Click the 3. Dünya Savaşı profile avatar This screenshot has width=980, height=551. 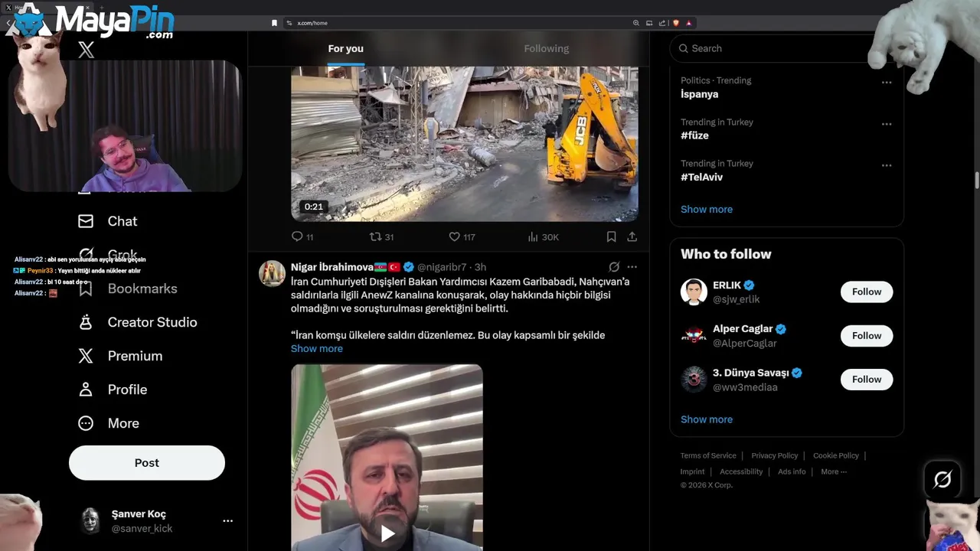tap(694, 379)
